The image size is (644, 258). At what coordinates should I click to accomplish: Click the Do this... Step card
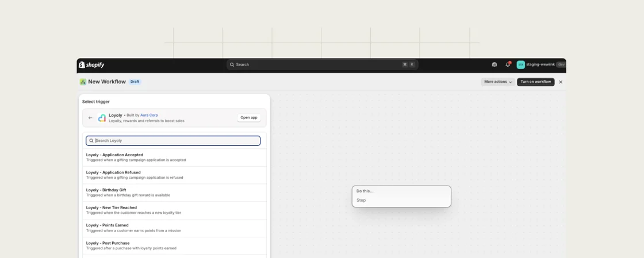click(401, 196)
